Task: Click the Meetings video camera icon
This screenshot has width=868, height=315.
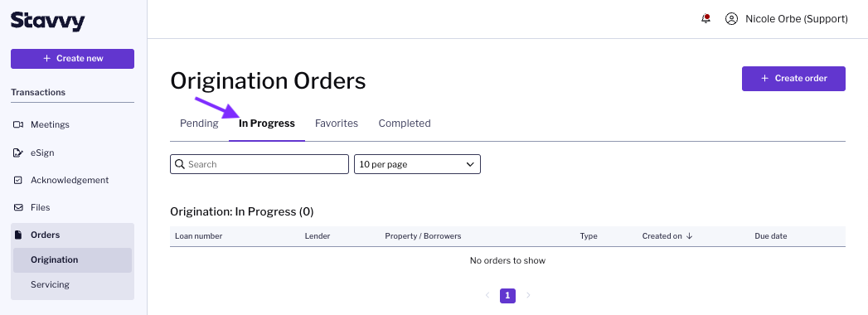Action: 18,124
